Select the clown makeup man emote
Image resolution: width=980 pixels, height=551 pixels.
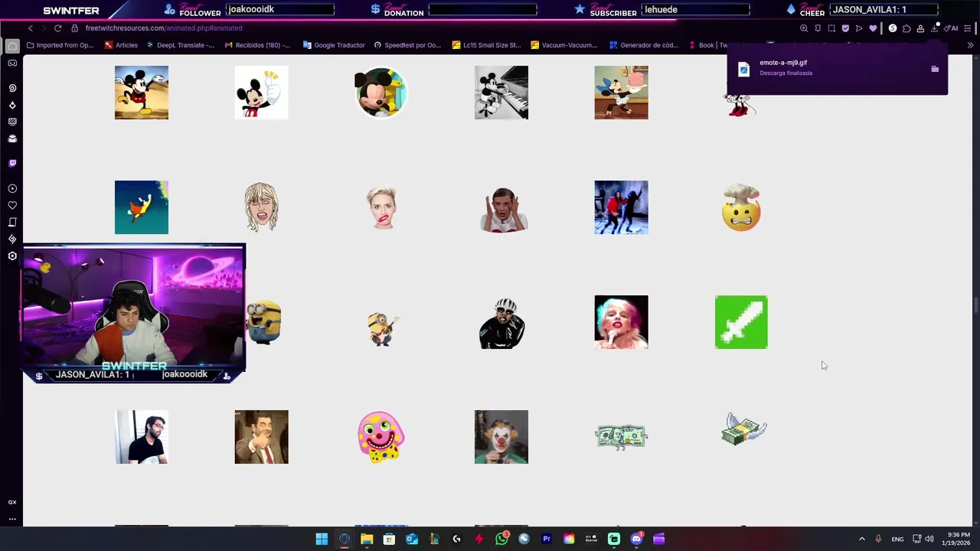point(501,437)
